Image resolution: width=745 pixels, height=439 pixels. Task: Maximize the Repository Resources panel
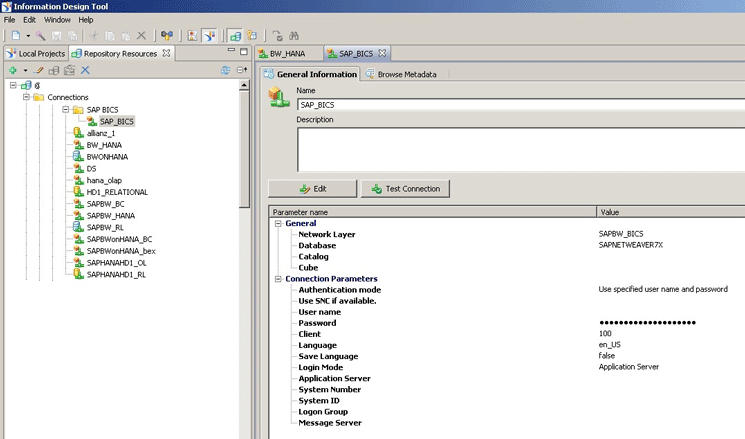pyautogui.click(x=244, y=51)
